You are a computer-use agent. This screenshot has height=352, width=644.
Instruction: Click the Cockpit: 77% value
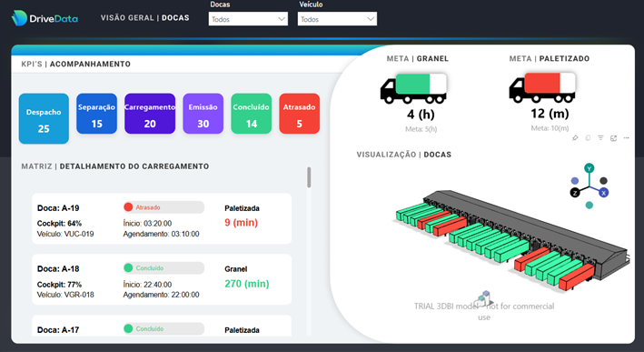pyautogui.click(x=59, y=284)
